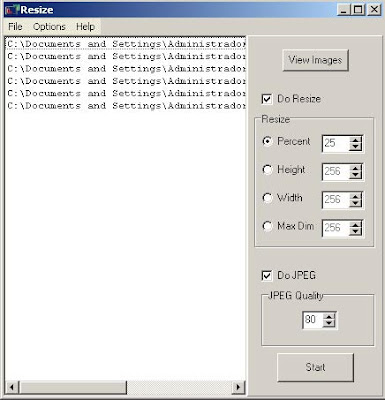Decrease the Width value with down arrow
The width and height of the screenshot is (385, 400).
pyautogui.click(x=355, y=203)
